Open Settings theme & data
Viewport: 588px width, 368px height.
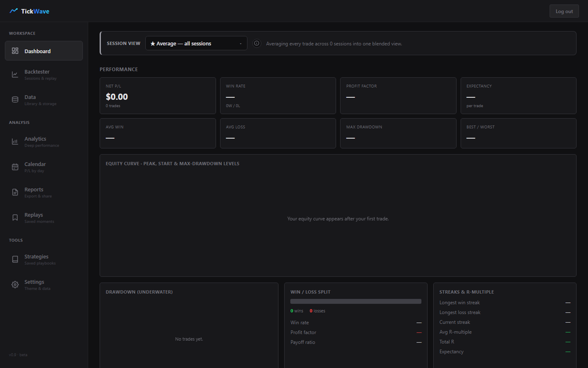coord(44,284)
